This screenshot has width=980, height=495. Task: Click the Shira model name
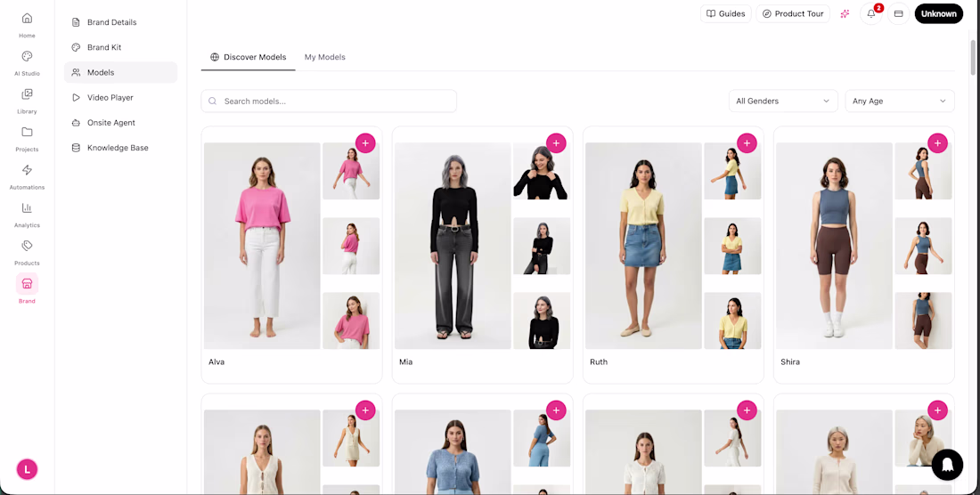click(790, 362)
